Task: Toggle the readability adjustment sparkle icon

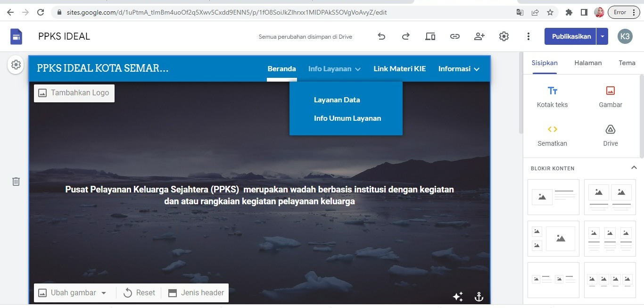Action: [457, 296]
